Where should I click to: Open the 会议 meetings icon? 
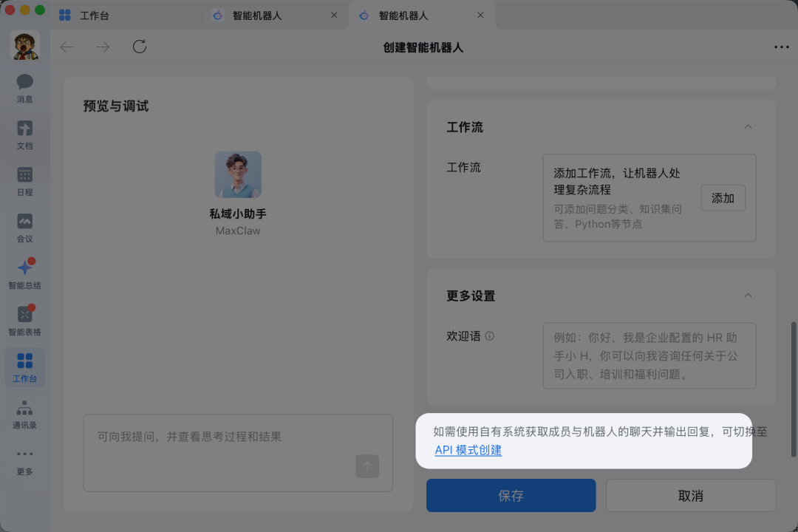(x=24, y=226)
